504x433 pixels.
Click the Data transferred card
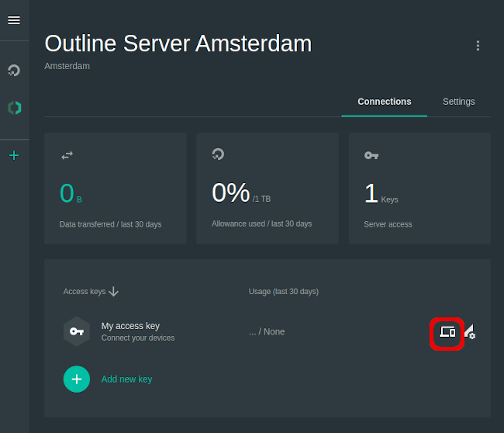coord(115,189)
